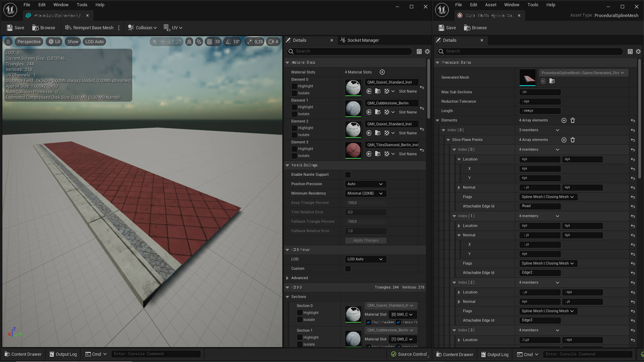Enable Nanite Support
The height and width of the screenshot is (362, 644).
[348, 175]
